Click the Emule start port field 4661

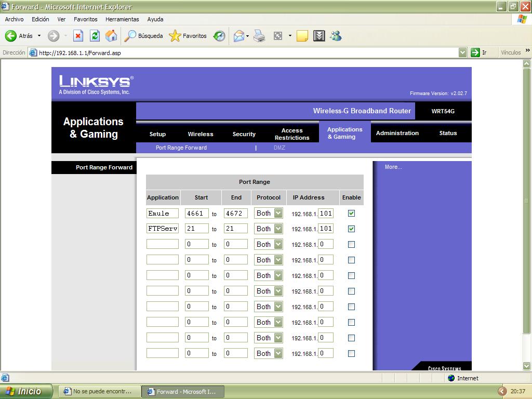pyautogui.click(x=197, y=213)
